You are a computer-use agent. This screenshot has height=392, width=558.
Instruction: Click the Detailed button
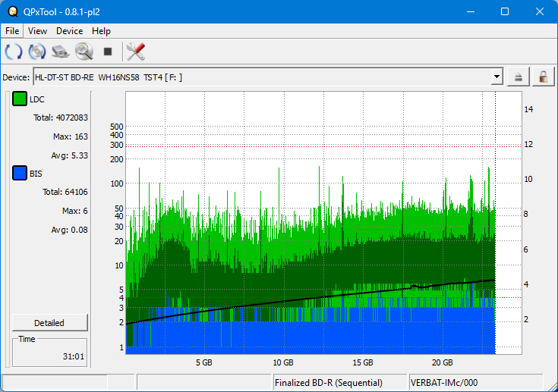[x=49, y=322]
